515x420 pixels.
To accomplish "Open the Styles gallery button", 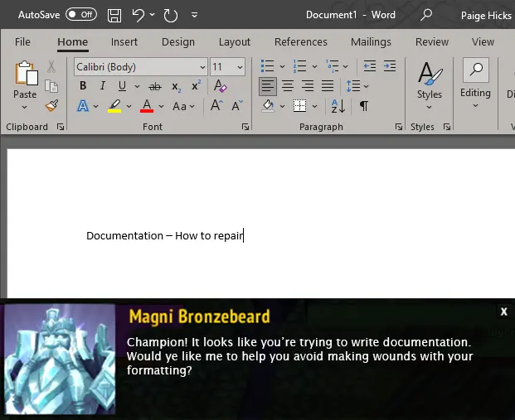I will pos(430,85).
